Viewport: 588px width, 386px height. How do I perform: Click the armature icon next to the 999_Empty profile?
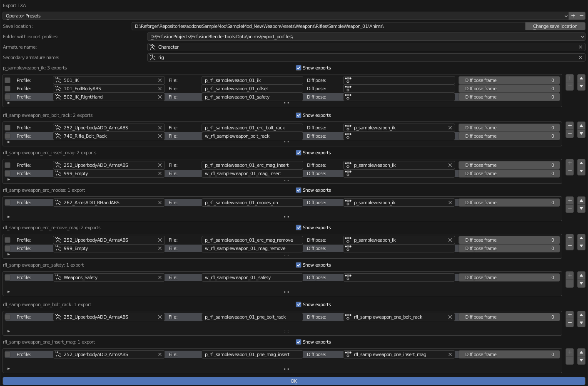pyautogui.click(x=57, y=173)
